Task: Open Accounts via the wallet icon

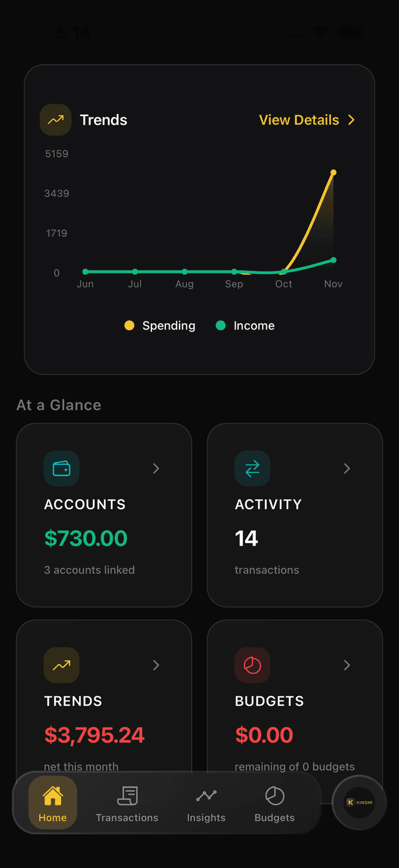Action: tap(61, 468)
